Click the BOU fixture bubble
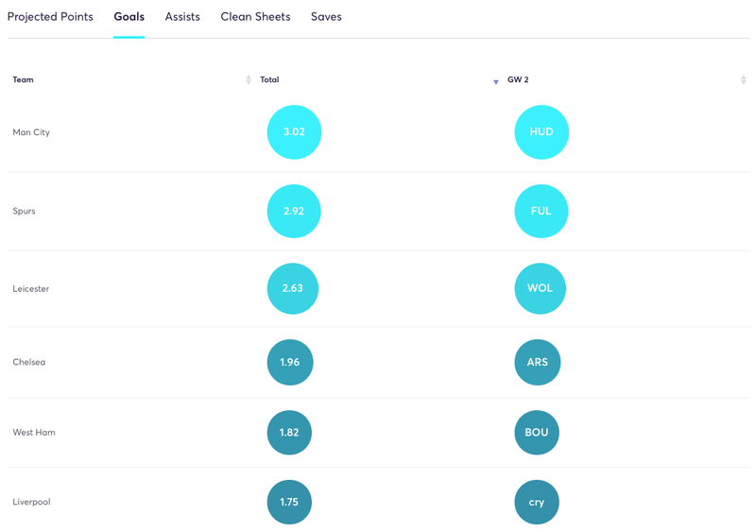The image size is (756, 532). pyautogui.click(x=537, y=433)
